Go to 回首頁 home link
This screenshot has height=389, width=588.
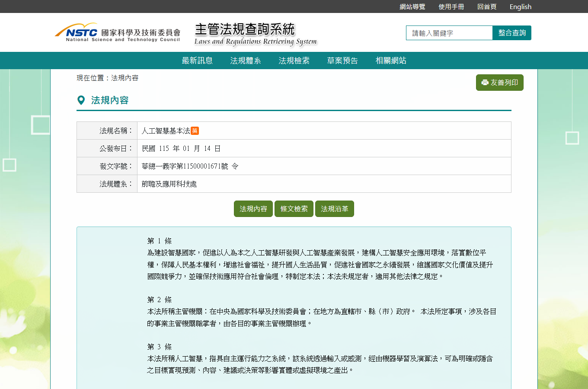pyautogui.click(x=487, y=6)
